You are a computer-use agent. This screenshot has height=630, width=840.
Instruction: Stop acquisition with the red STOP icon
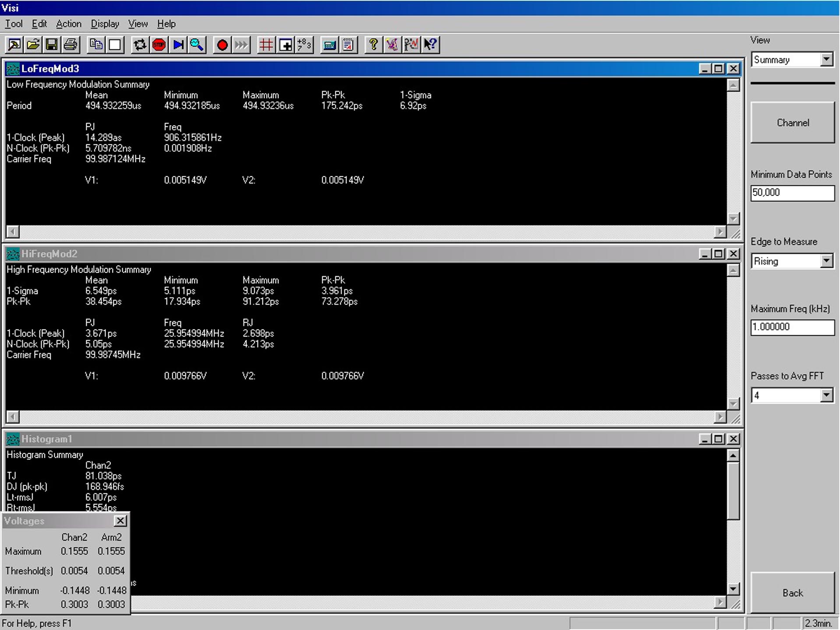pos(159,45)
